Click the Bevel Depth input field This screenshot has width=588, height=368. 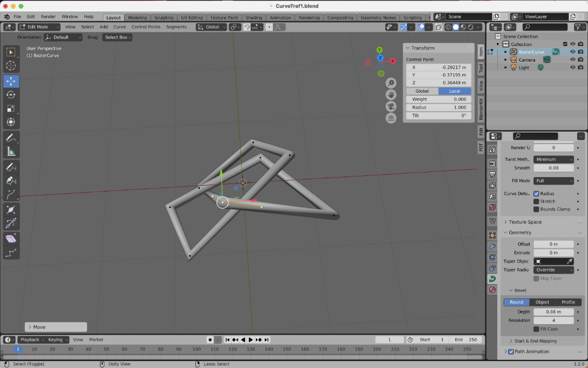tap(554, 312)
